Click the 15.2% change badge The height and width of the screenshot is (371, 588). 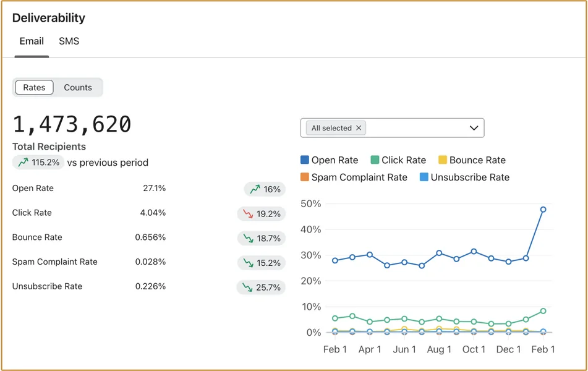262,263
